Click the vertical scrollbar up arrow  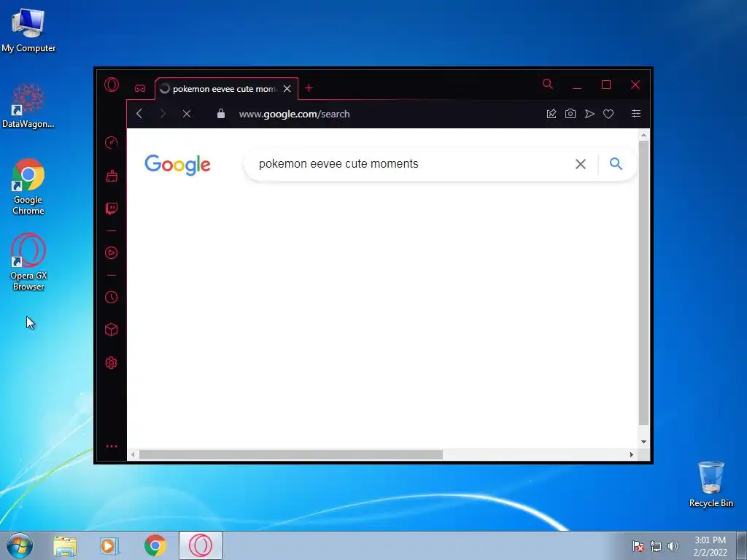click(x=643, y=135)
